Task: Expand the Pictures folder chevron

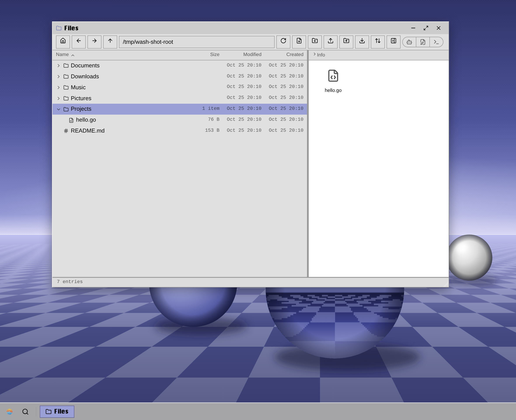Action: (59, 98)
